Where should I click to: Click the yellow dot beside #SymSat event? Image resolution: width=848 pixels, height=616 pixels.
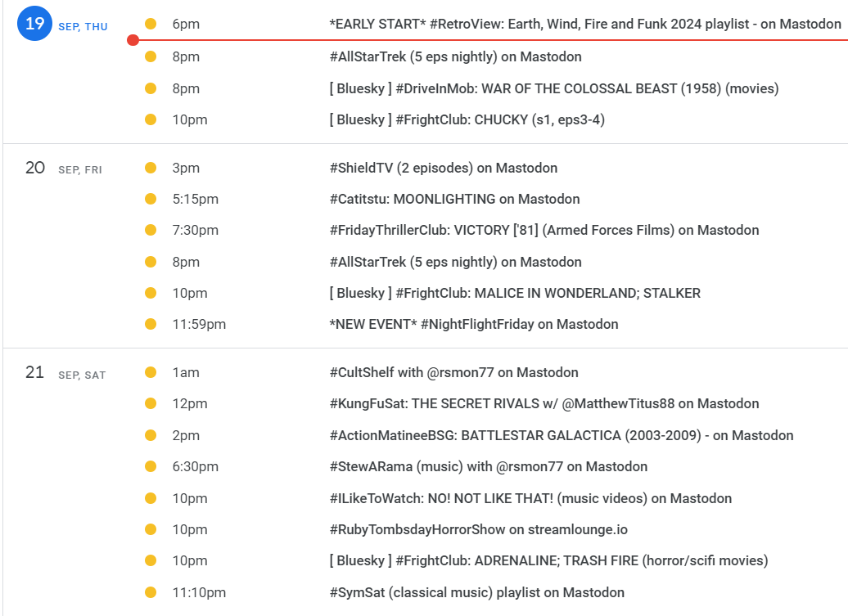click(151, 593)
